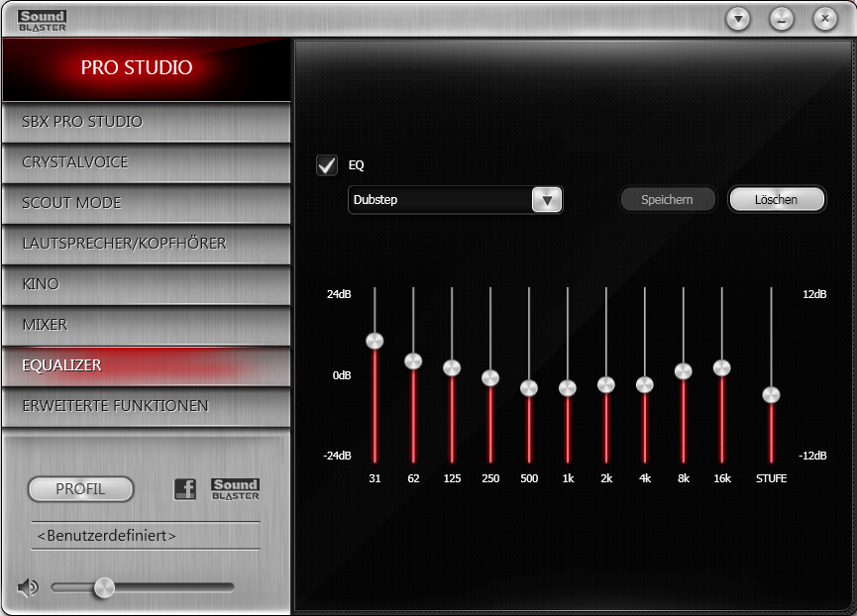
Task: Click the 500 frequency label
Action: [x=529, y=478]
